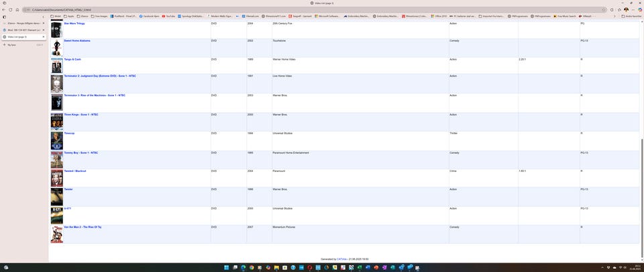This screenshot has width=644, height=272.
Task: Open the Facebook bookmark in bookmarks bar
Action: tap(149, 16)
